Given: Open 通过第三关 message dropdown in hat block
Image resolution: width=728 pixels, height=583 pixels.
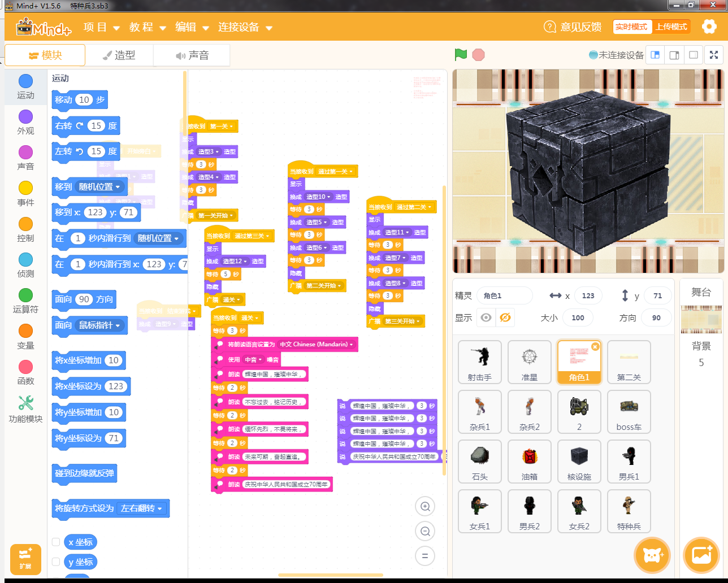Looking at the screenshot, I should (x=252, y=236).
